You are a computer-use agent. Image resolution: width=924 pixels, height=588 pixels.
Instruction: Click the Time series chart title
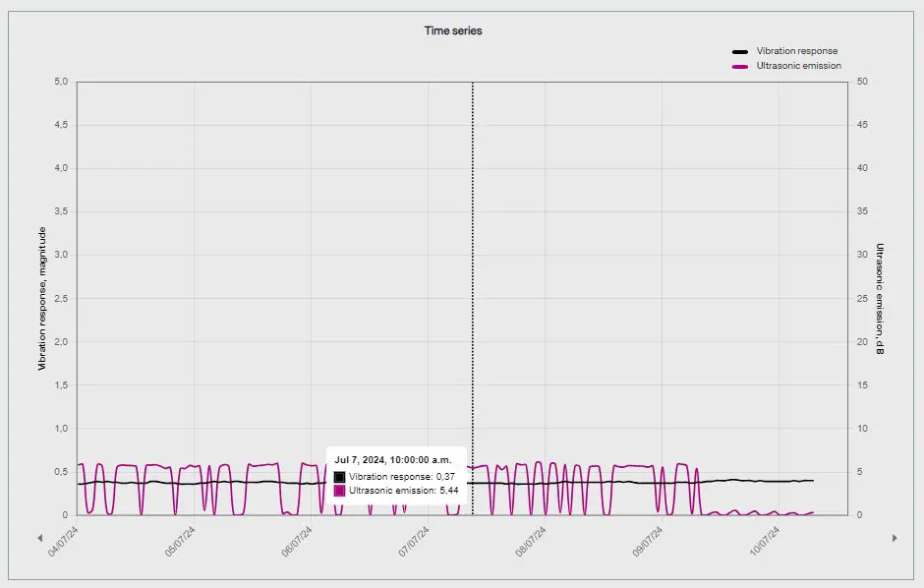coord(453,30)
